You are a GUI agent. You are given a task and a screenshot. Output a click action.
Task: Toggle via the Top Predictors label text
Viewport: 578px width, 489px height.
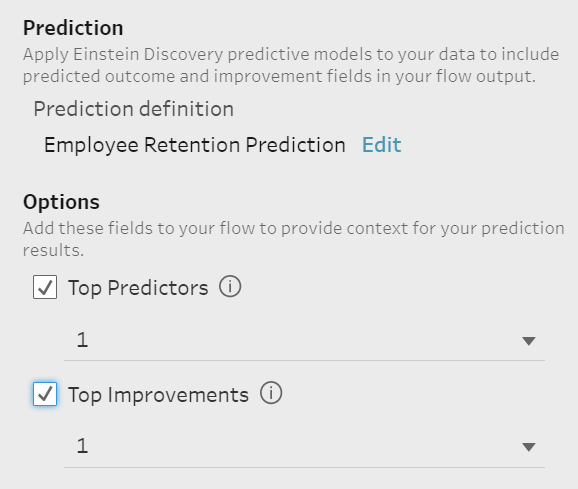click(138, 288)
